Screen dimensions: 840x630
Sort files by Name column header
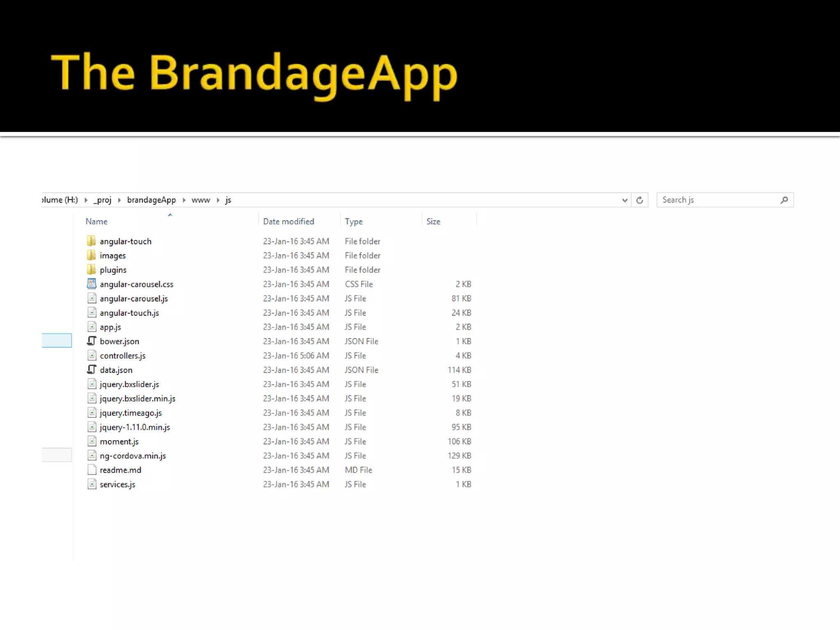point(96,221)
